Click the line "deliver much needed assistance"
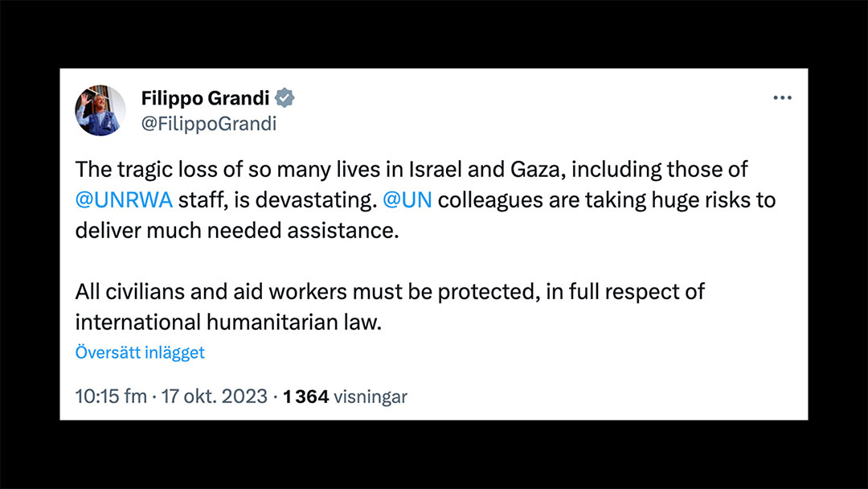This screenshot has height=489, width=868. coord(237,229)
